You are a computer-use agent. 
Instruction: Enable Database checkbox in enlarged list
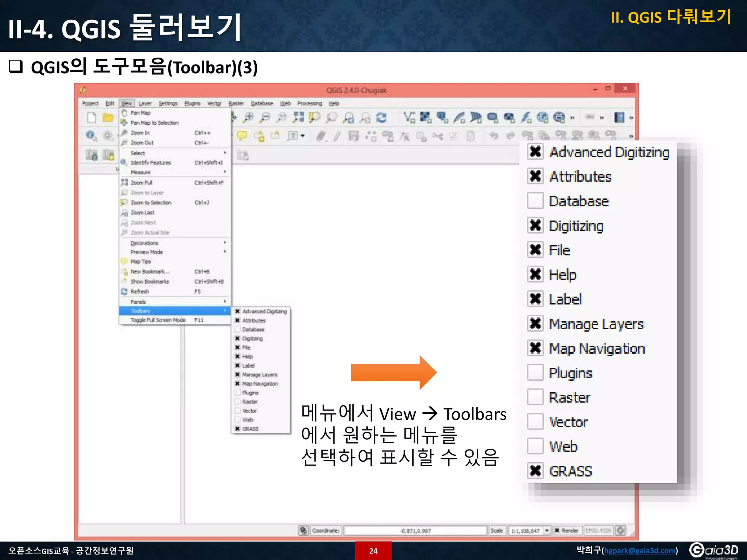pyautogui.click(x=535, y=201)
